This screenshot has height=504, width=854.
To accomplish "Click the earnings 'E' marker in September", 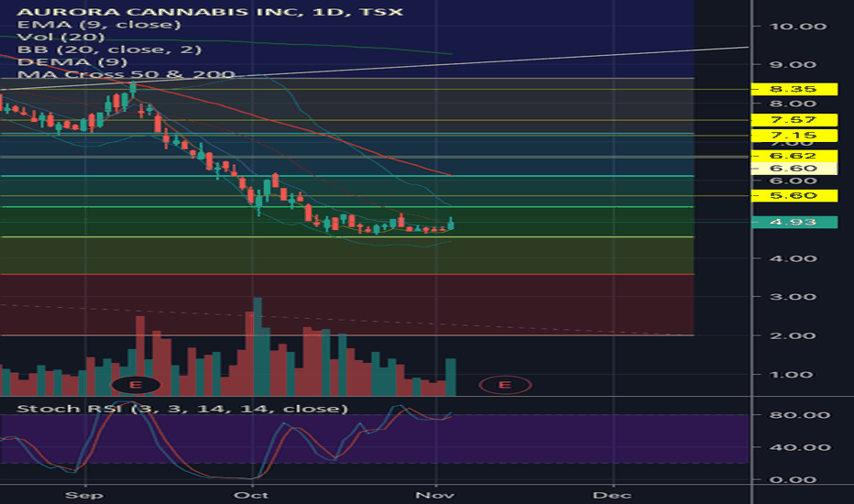I will [x=136, y=385].
